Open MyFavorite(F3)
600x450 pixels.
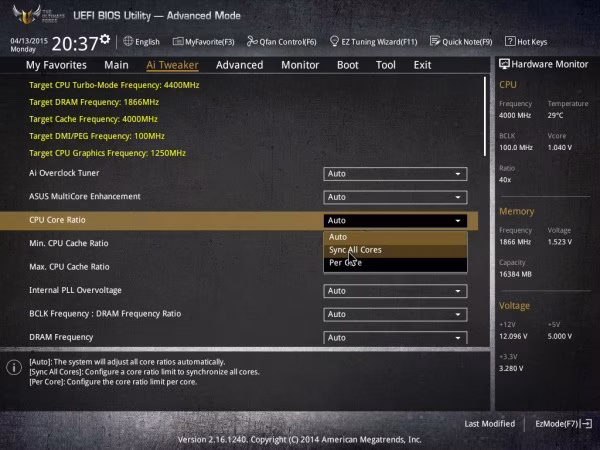pyautogui.click(x=204, y=42)
